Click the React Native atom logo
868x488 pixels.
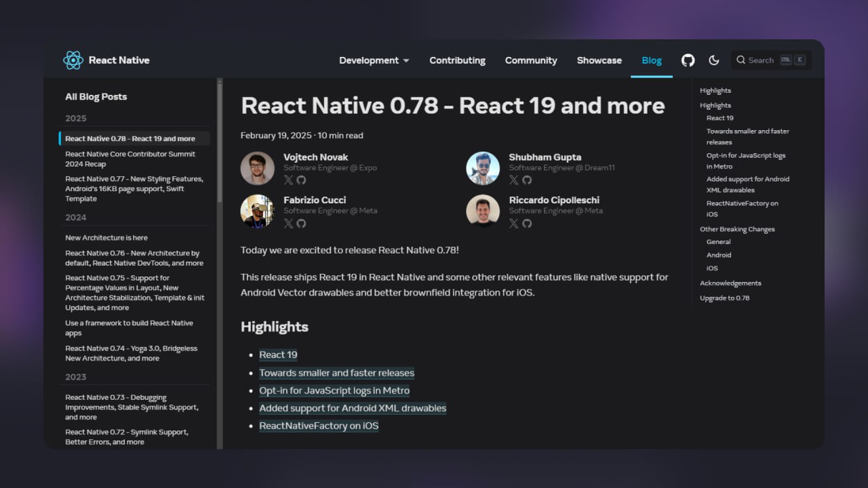pos(73,60)
